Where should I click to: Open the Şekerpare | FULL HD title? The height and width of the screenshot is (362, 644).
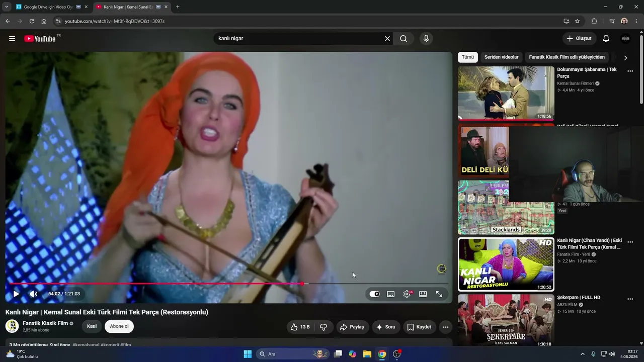(x=579, y=298)
